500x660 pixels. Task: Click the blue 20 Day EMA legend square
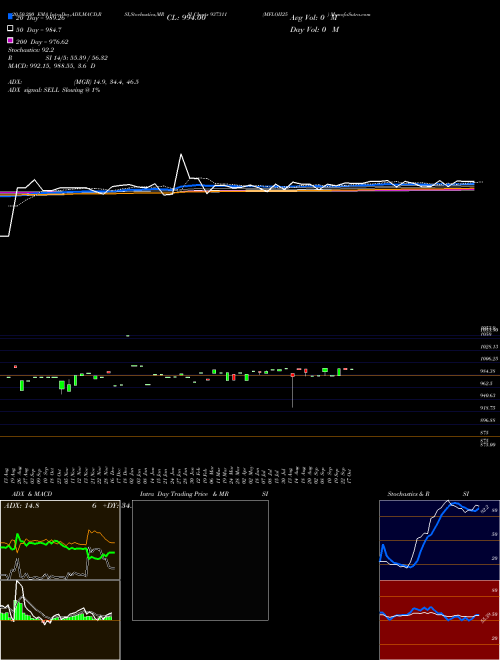[11, 17]
